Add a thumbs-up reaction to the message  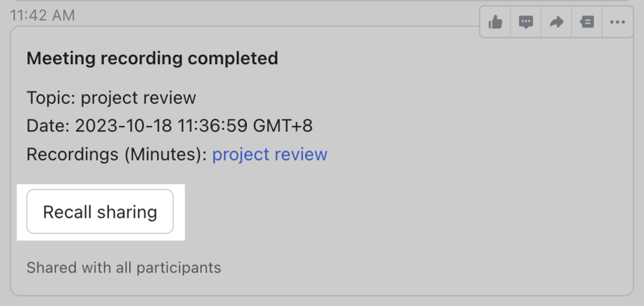pos(495,22)
